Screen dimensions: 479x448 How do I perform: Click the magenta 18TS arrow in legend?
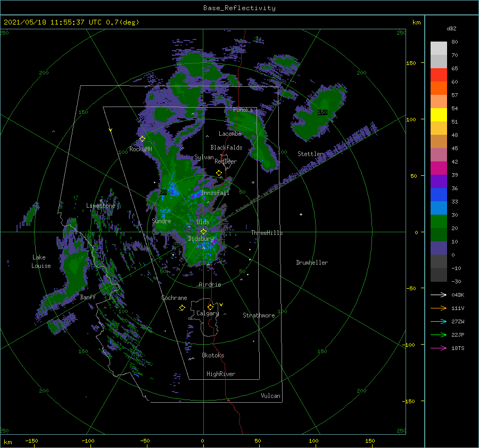point(439,348)
